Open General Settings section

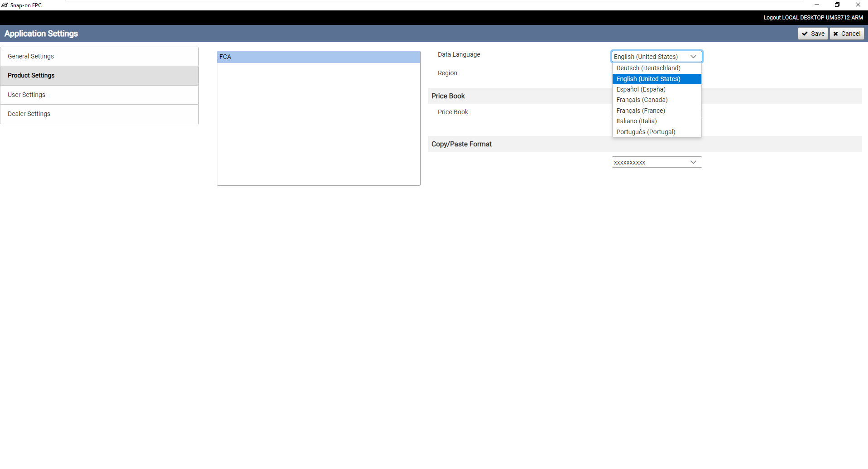pyautogui.click(x=99, y=56)
